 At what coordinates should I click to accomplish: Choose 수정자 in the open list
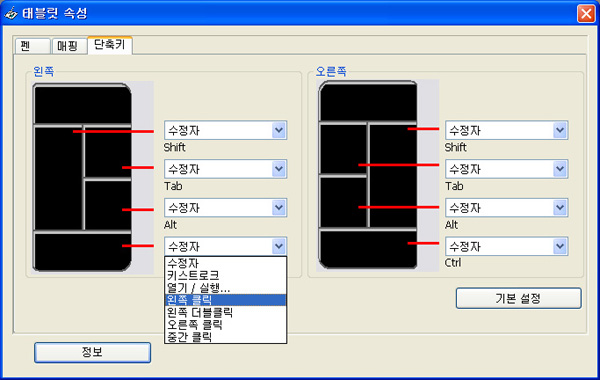tap(225, 263)
